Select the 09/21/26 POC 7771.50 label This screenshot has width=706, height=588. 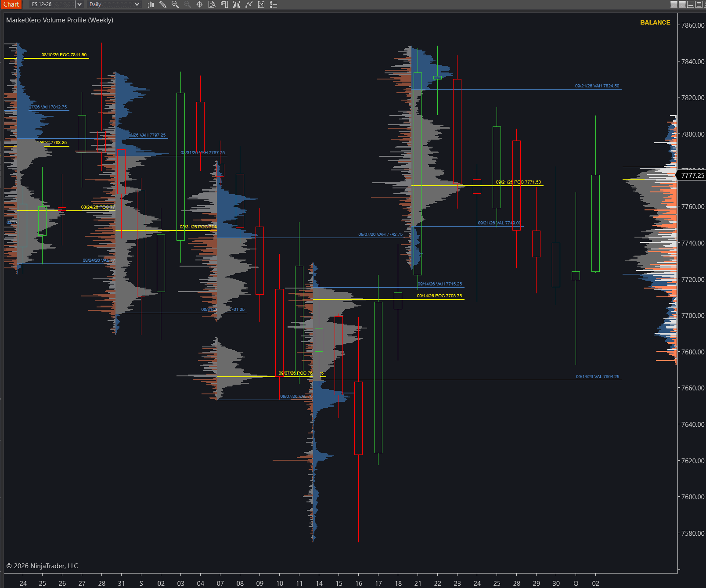click(x=519, y=182)
